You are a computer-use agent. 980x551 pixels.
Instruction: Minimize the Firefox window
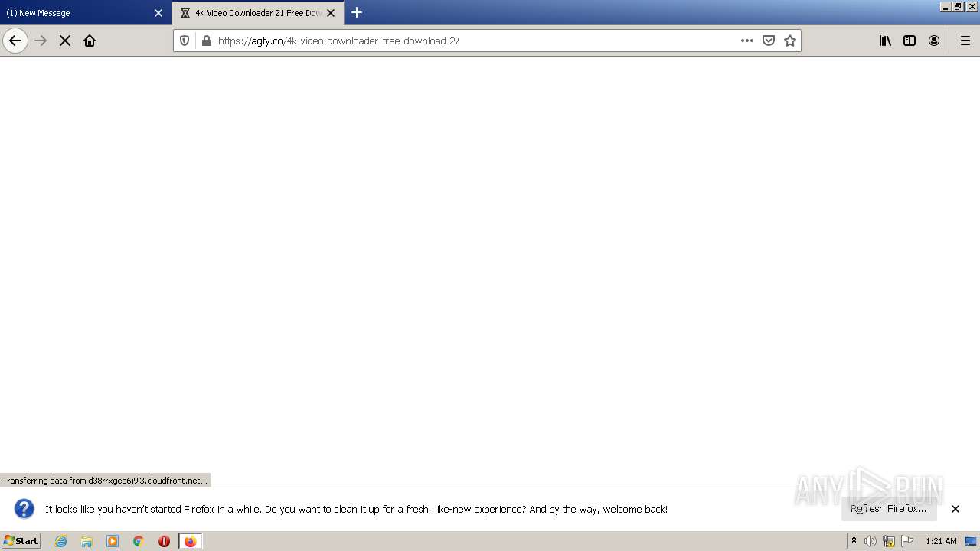pyautogui.click(x=946, y=6)
